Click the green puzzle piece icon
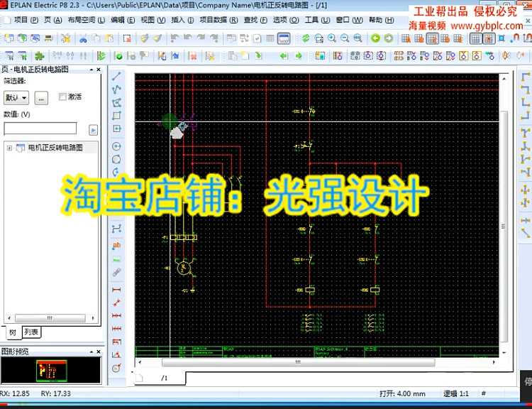The height and width of the screenshot is (409, 532). click(x=40, y=55)
